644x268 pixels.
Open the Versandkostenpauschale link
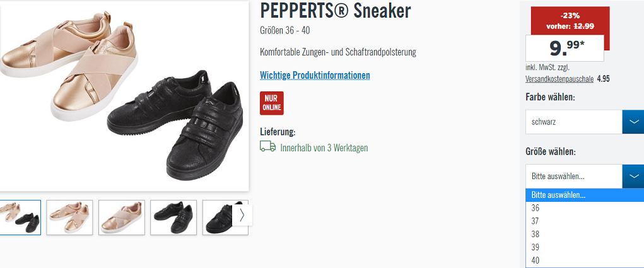click(559, 79)
